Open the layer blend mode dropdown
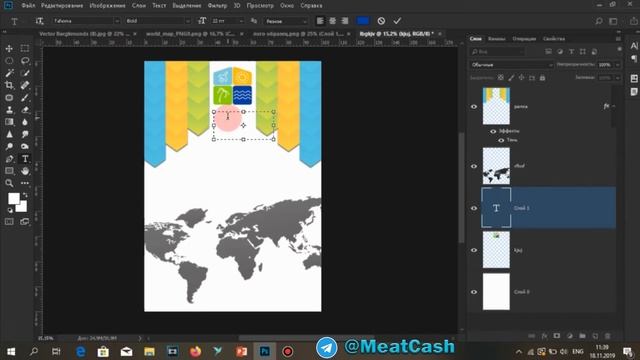Viewport: 640px width, 360px height. 511,65
